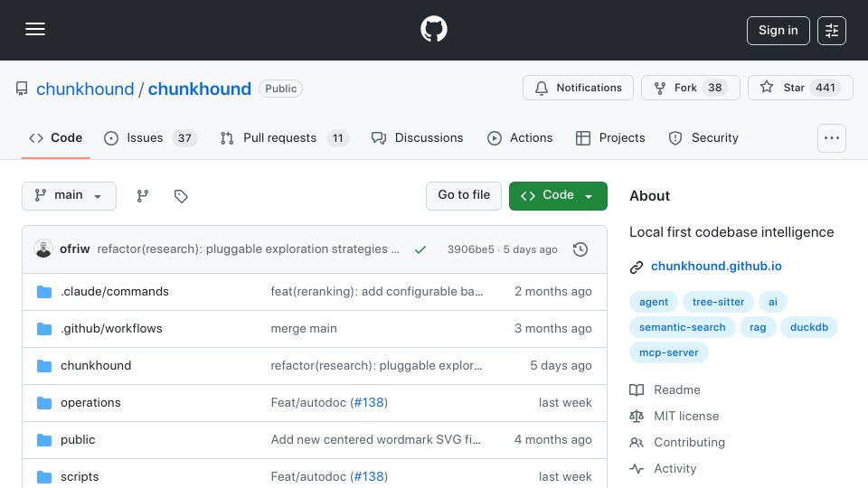This screenshot has height=488, width=868.
Task: Select the tree-sitter topic tag
Action: 718,302
